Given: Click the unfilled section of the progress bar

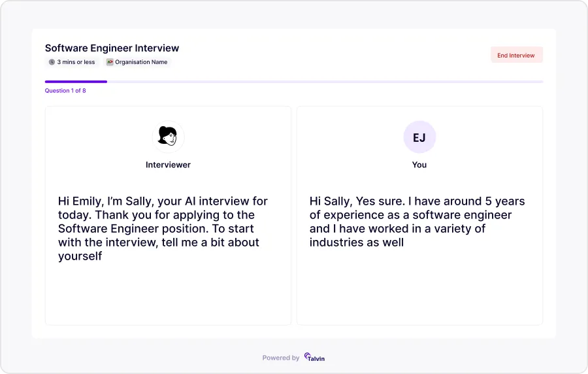Looking at the screenshot, I should tap(327, 82).
